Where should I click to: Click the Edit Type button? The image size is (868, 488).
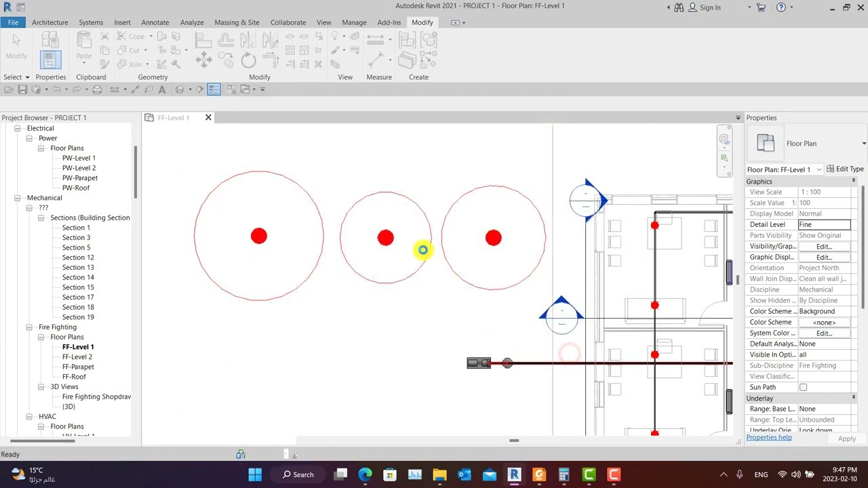click(x=845, y=169)
